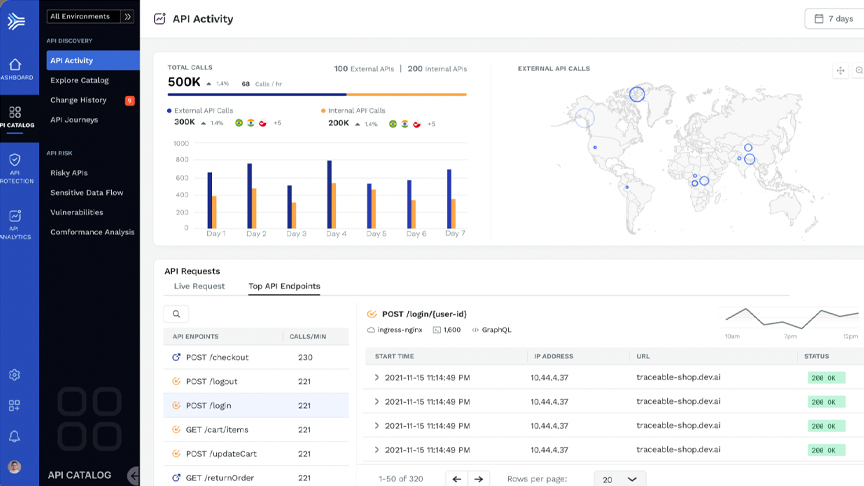Click the API endpoints search field
Image resolution: width=864 pixels, height=486 pixels.
pyautogui.click(x=176, y=314)
